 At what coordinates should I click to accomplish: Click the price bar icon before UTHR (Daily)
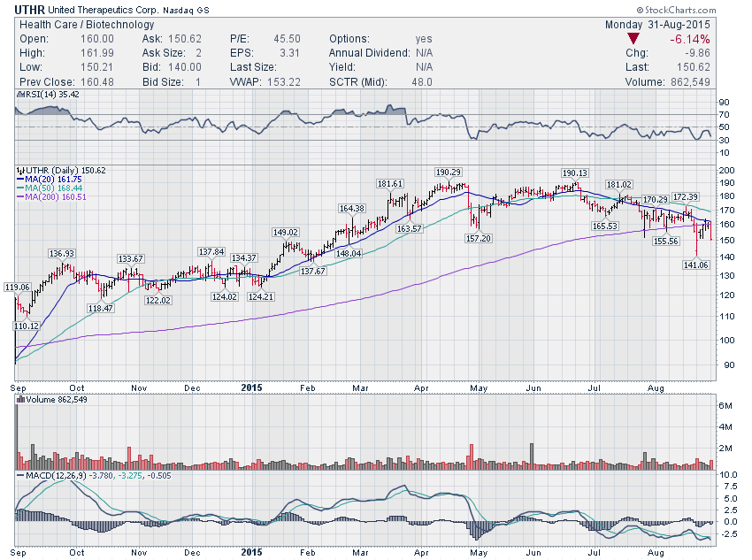(x=20, y=170)
